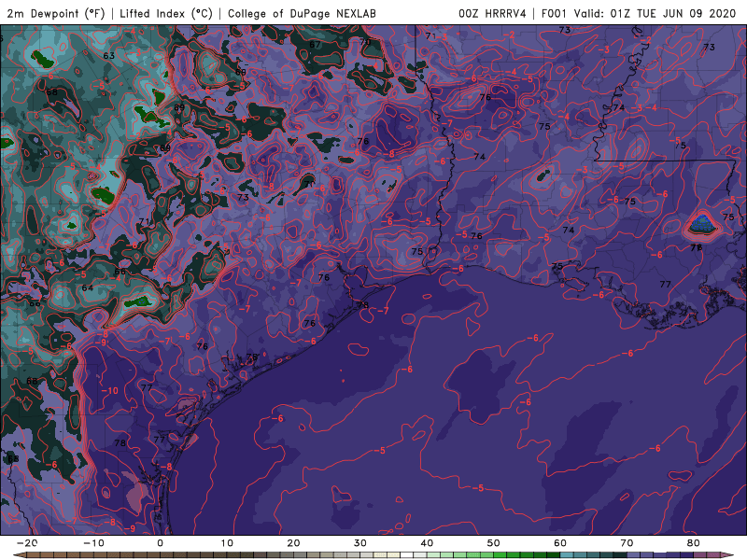The height and width of the screenshot is (560, 747).
Task: Click the 50 tick label on color bar
Action: pyautogui.click(x=494, y=543)
